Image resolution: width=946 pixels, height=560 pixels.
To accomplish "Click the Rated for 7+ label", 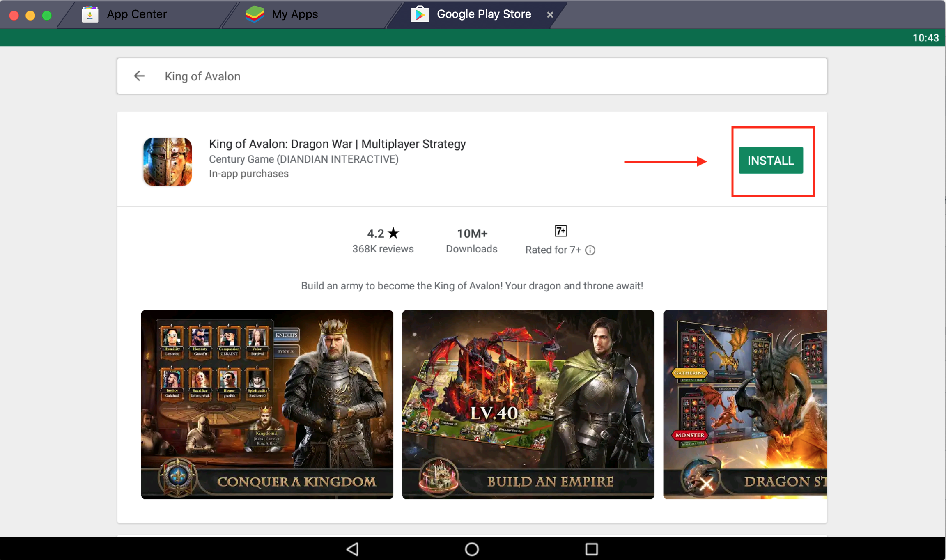I will pyautogui.click(x=553, y=250).
